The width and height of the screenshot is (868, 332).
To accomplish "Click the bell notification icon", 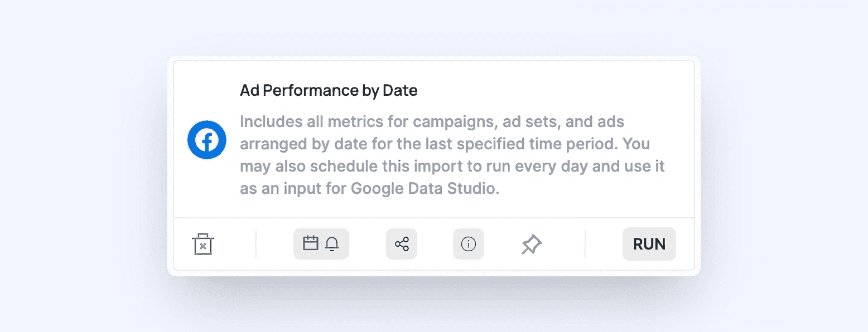I will (332, 244).
